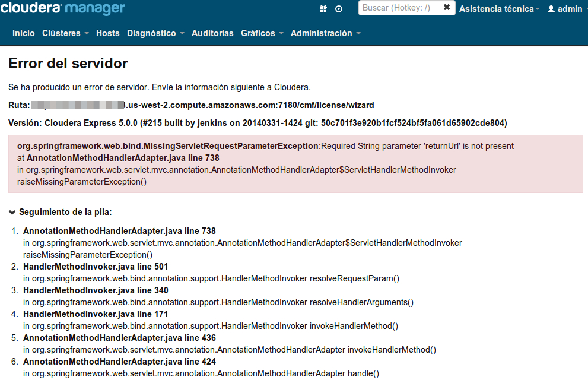This screenshot has height=380, width=588.
Task: Open the running commands circle icon
Action: (x=339, y=9)
